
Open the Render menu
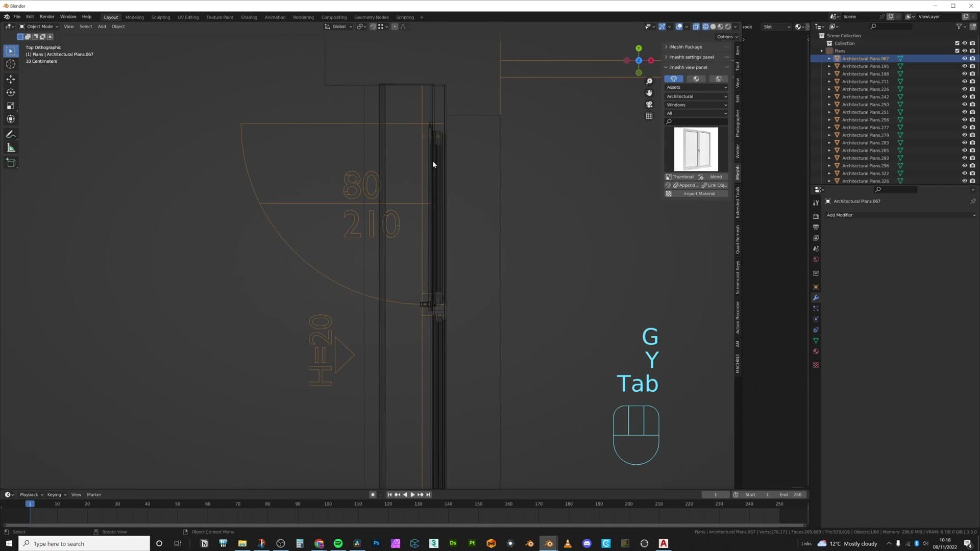pyautogui.click(x=47, y=17)
